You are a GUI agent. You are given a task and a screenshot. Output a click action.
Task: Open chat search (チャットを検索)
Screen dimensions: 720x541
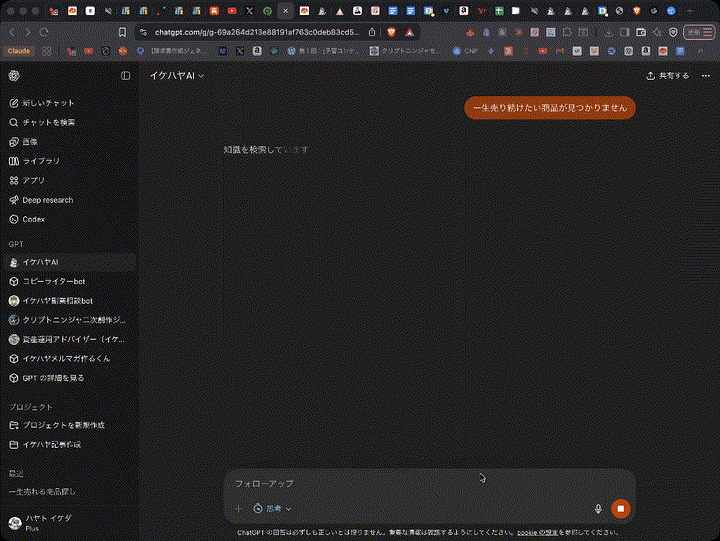pyautogui.click(x=48, y=122)
